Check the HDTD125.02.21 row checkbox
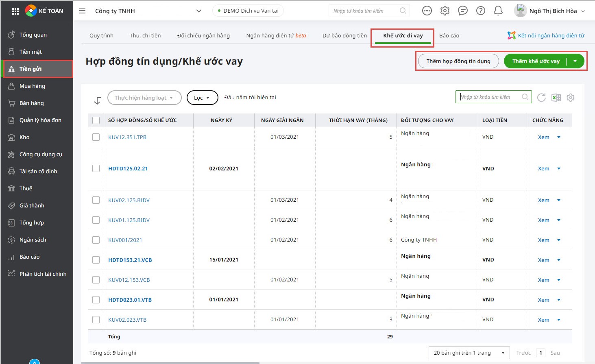This screenshot has width=595, height=364. 96,168
